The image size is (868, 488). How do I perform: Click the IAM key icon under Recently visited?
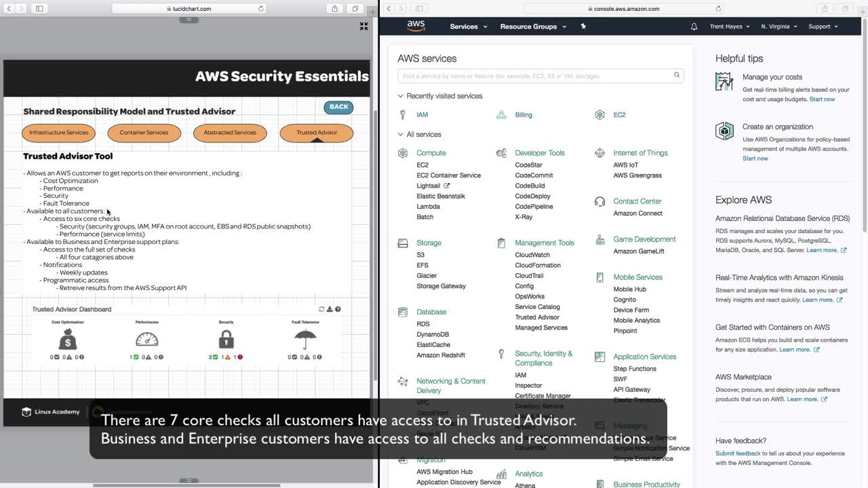[403, 115]
